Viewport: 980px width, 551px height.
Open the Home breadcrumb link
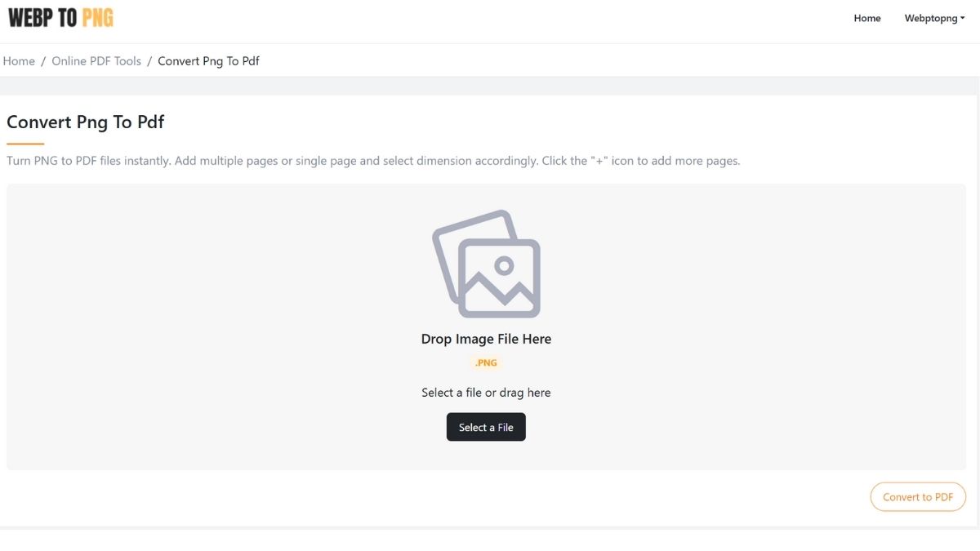click(x=19, y=61)
